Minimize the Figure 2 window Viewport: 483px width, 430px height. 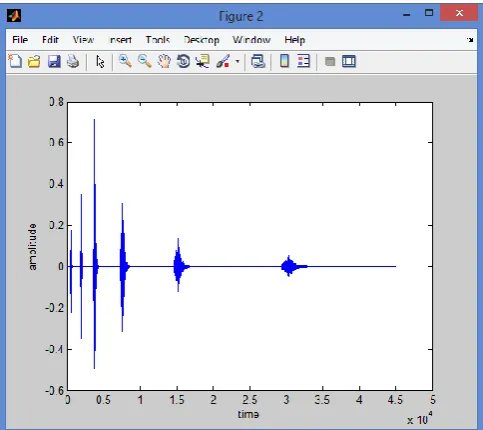[406, 14]
